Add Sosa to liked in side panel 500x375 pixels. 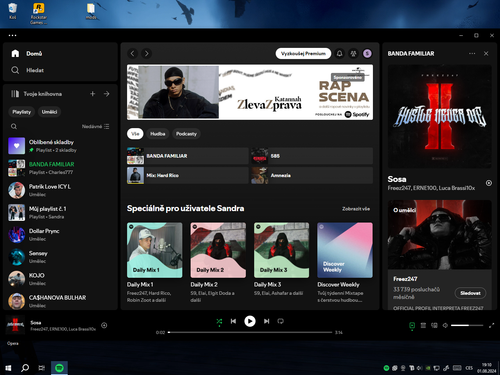(x=489, y=183)
